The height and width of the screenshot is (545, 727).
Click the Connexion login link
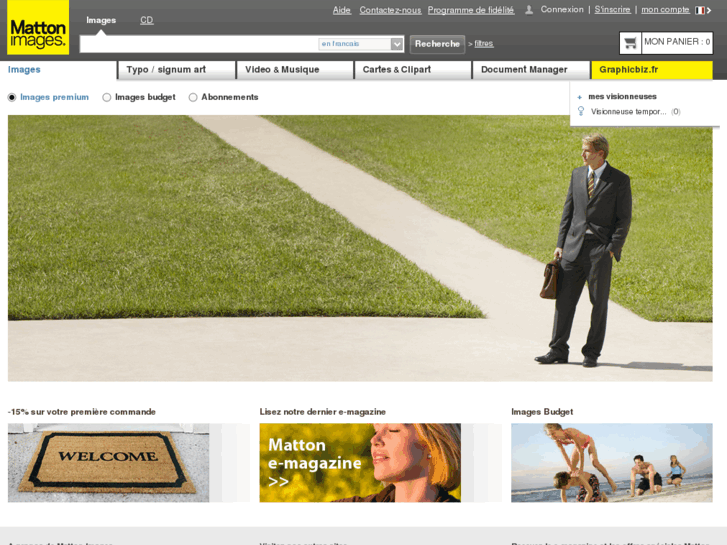tap(562, 10)
